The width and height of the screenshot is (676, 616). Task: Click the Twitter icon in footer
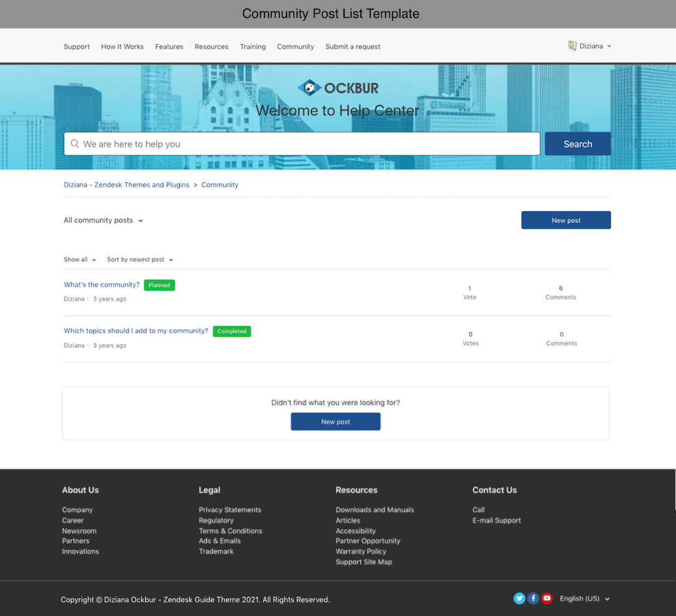[x=519, y=599]
